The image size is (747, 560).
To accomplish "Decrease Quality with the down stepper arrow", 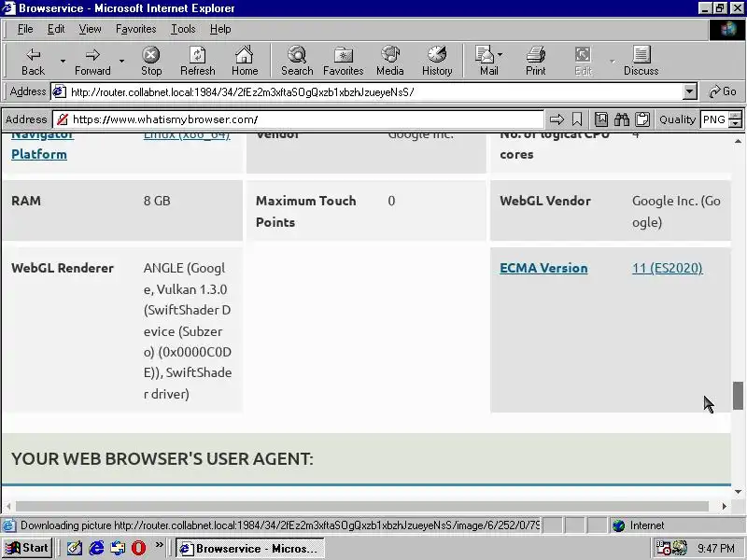I will pos(736,123).
